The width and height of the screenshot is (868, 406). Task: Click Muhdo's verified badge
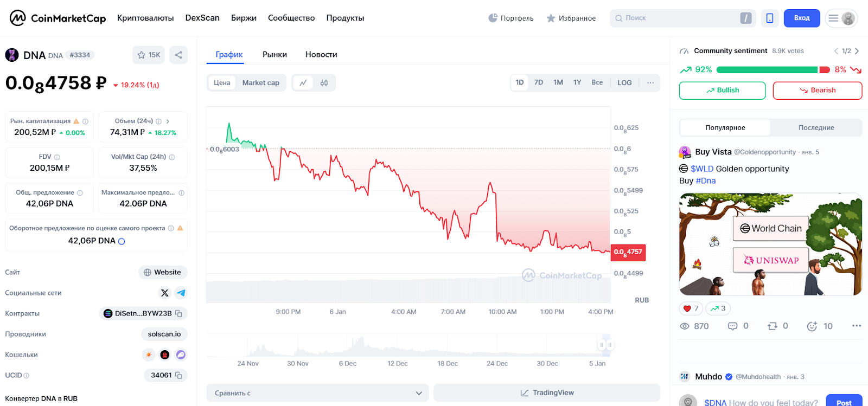pos(729,377)
